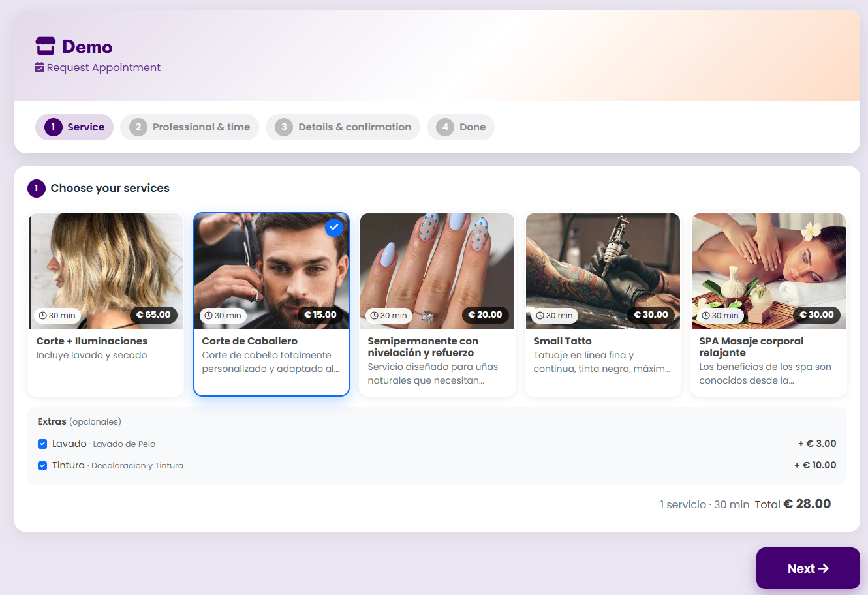Click the + € 10.00 extra price

click(x=815, y=465)
